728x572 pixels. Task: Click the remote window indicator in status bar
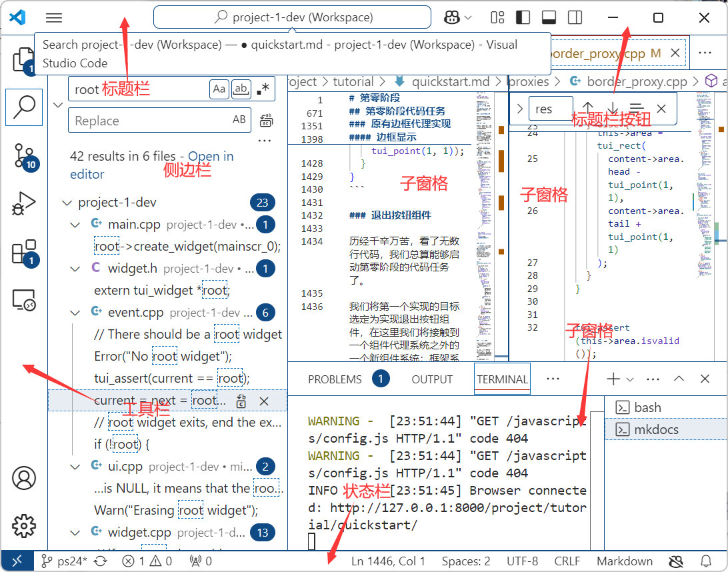click(x=17, y=561)
